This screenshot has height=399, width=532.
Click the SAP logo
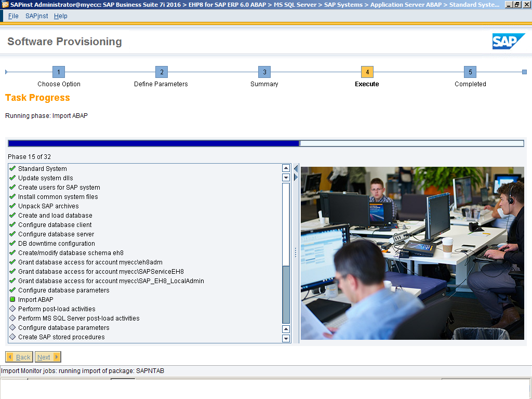click(508, 42)
